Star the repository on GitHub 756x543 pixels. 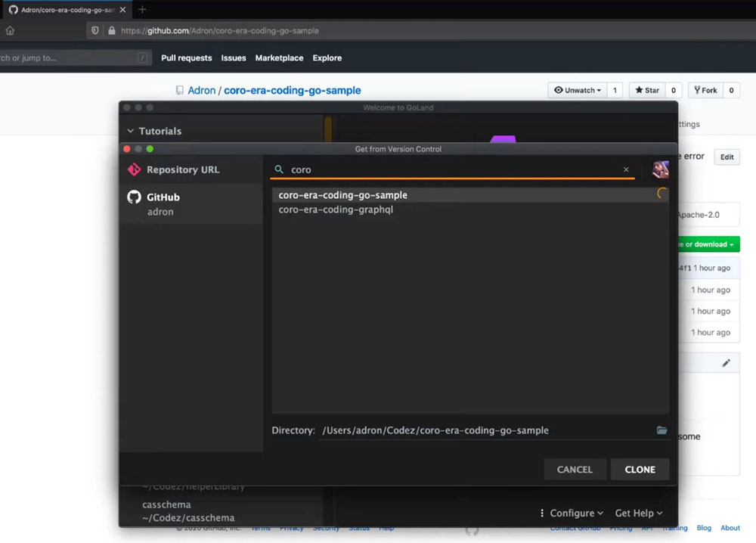tap(647, 90)
